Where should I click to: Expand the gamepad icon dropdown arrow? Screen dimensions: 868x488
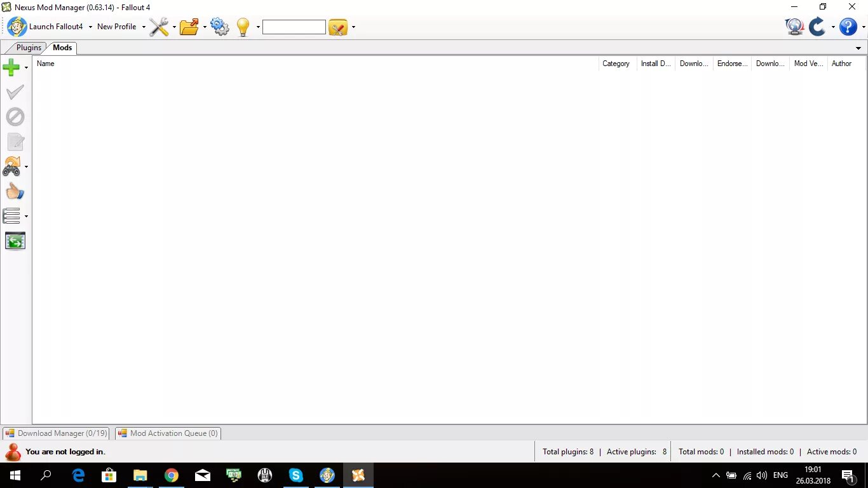pyautogui.click(x=26, y=167)
